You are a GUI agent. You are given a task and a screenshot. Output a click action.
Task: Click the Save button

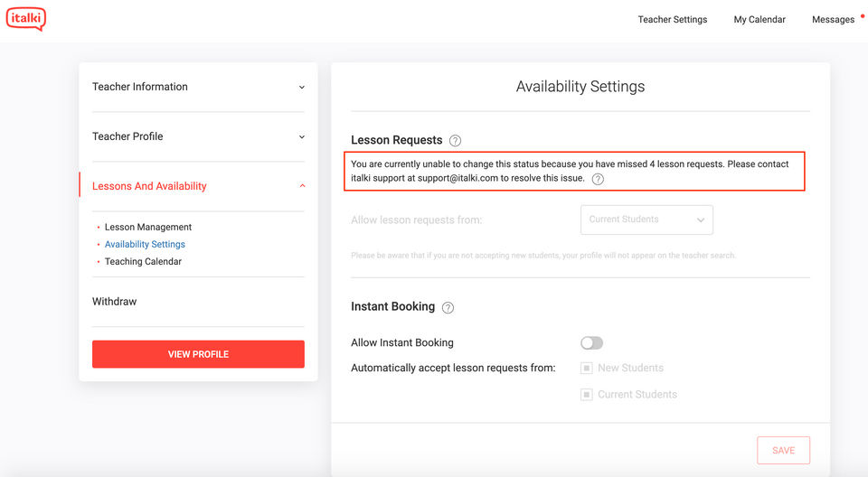(783, 450)
